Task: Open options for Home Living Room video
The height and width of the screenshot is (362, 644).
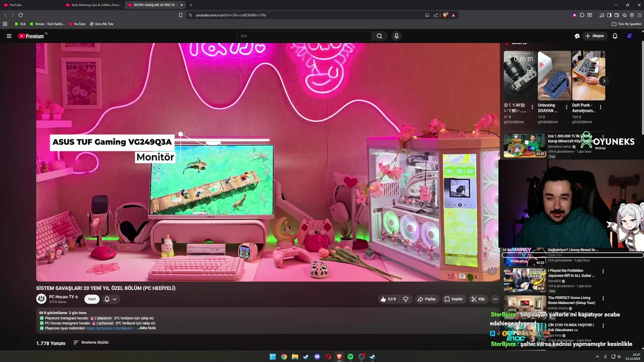Action: (x=603, y=299)
